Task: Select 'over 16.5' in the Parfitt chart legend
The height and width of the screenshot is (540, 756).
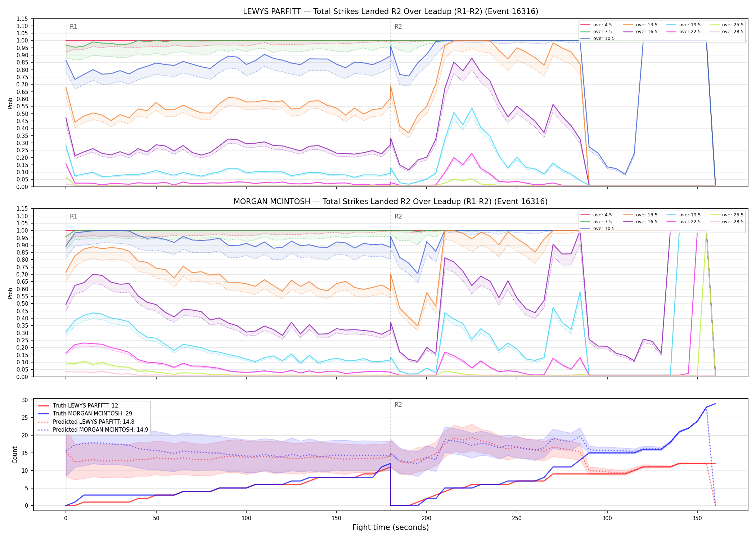Action: point(640,32)
